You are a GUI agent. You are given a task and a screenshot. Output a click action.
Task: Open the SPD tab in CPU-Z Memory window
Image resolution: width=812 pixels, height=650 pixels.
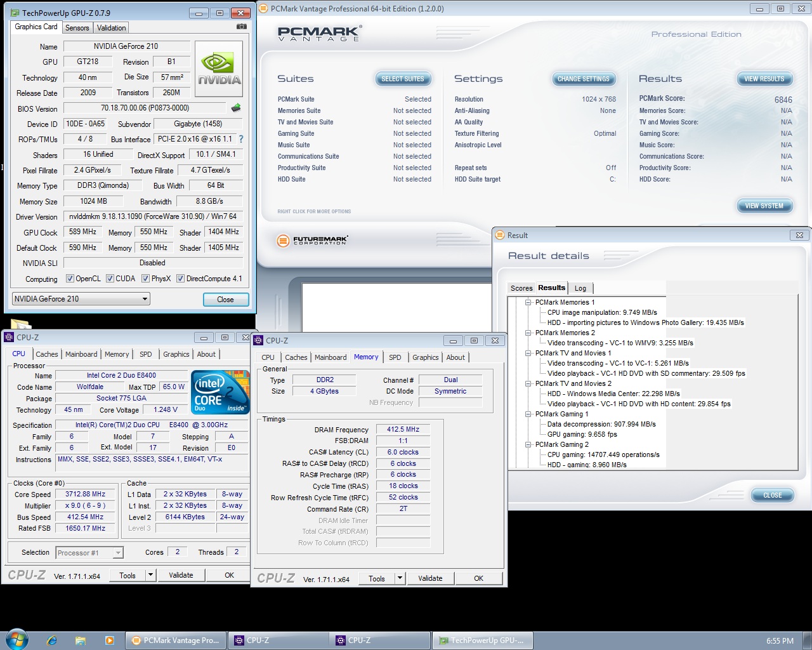395,357
